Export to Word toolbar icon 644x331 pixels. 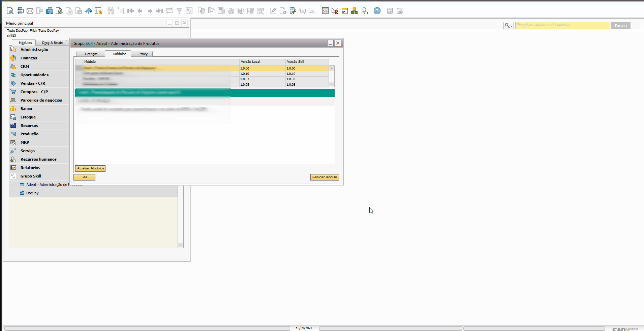(x=69, y=11)
